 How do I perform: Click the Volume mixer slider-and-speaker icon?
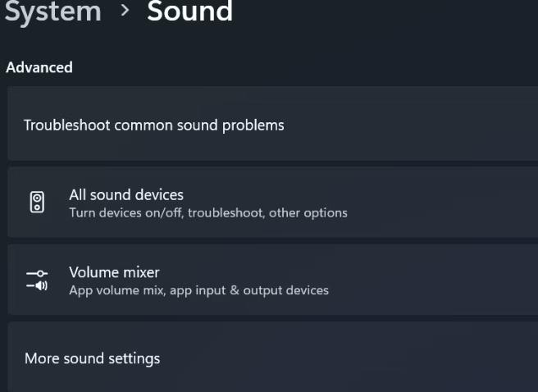[x=37, y=280]
